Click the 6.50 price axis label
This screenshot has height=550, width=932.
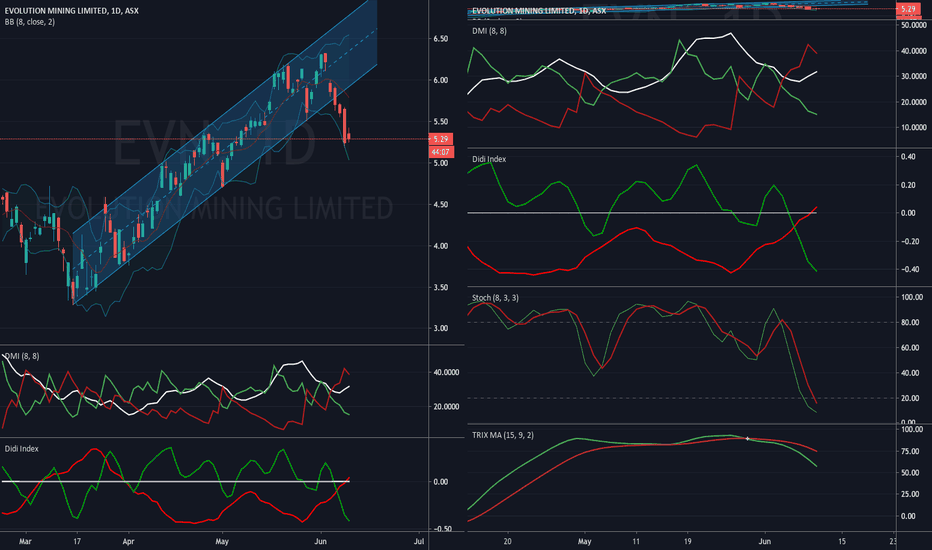[x=440, y=39]
